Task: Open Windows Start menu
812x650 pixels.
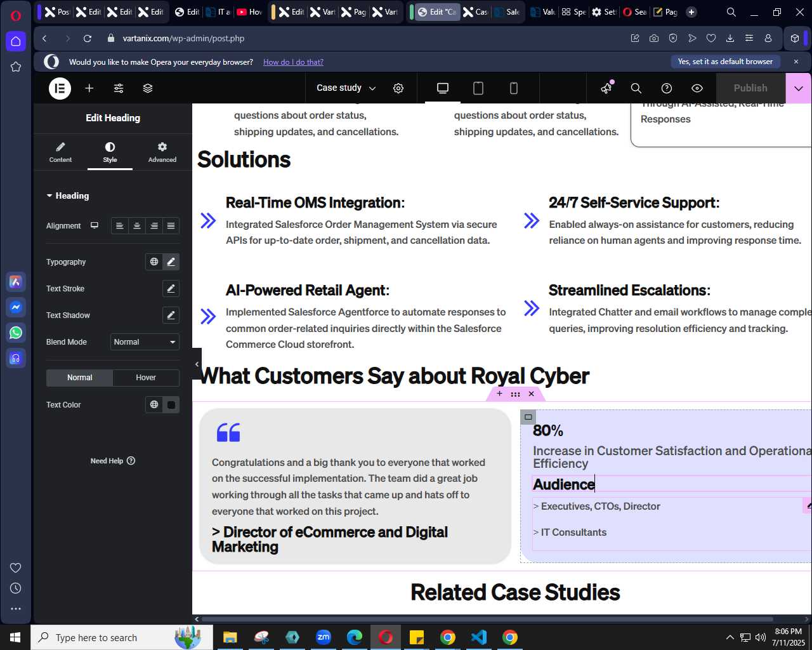Action: [x=15, y=637]
